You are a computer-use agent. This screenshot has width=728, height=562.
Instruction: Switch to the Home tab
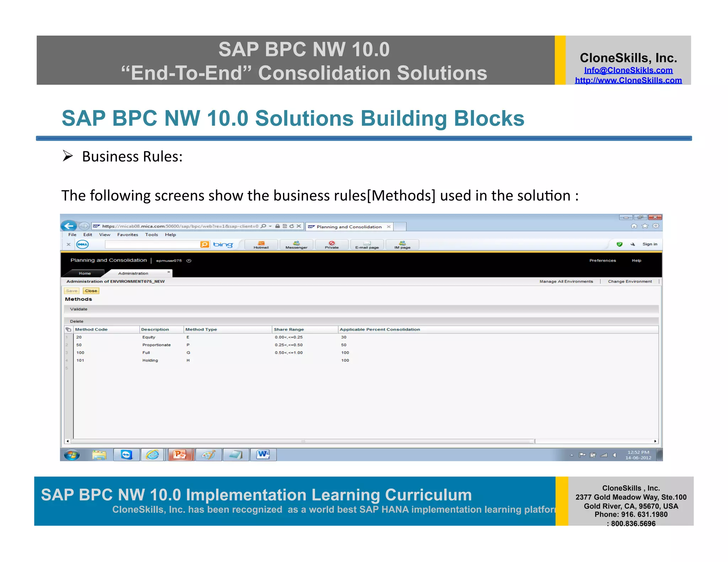point(85,274)
